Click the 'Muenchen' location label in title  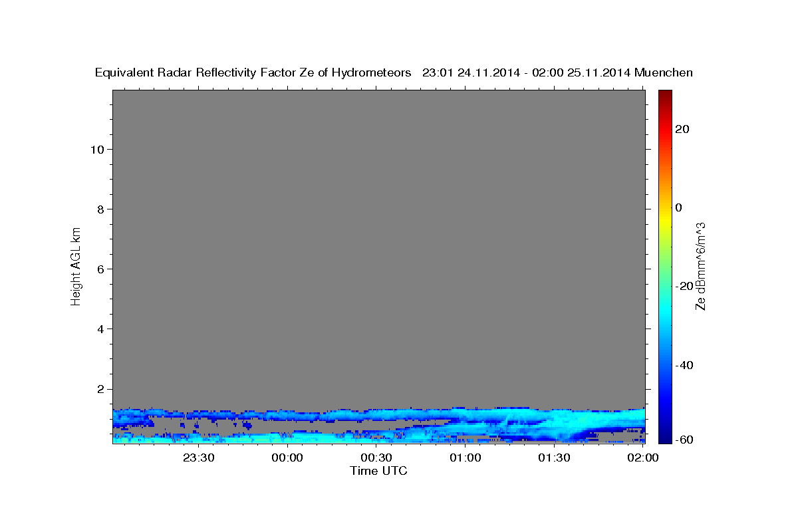(664, 72)
